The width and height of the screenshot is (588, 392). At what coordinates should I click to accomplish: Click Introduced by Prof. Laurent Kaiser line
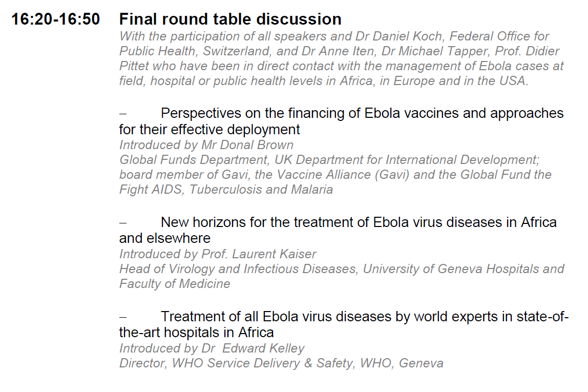pyautogui.click(x=218, y=254)
